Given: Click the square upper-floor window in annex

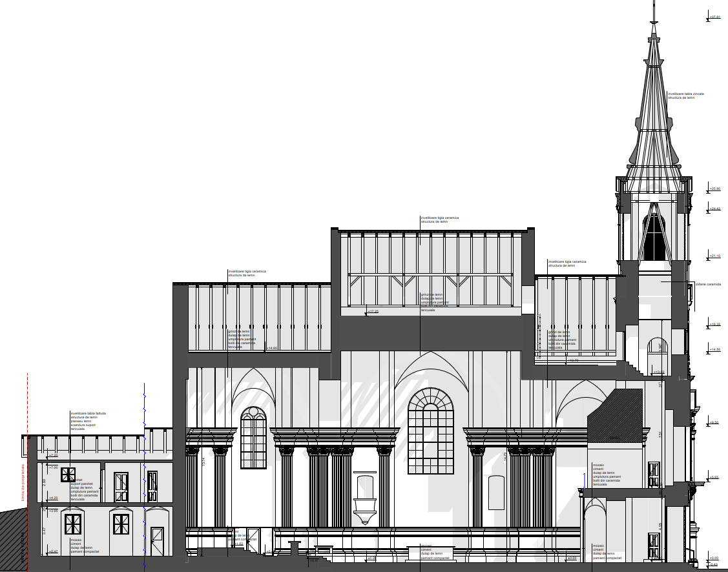Looking at the screenshot, I should coord(68,475).
